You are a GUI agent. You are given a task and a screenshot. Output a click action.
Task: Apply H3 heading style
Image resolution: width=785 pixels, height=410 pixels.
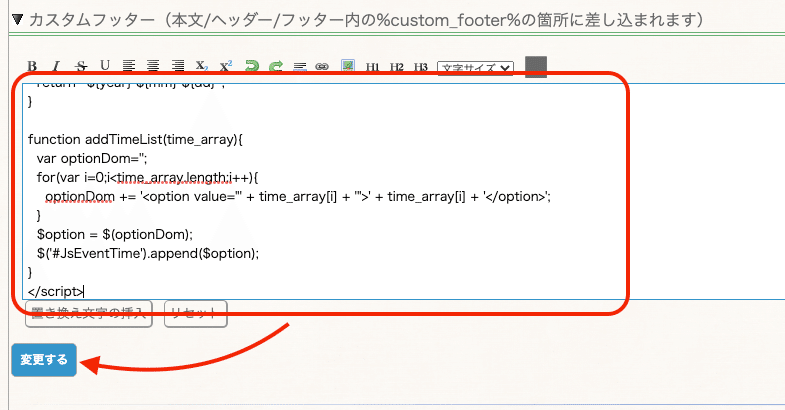point(421,67)
